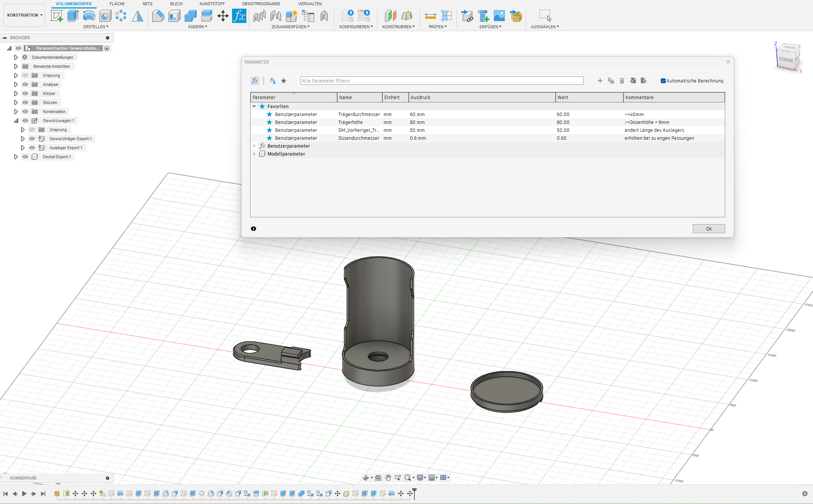Toggle visibility of Deckel Export:1
The height and width of the screenshot is (504, 813).
point(25,157)
